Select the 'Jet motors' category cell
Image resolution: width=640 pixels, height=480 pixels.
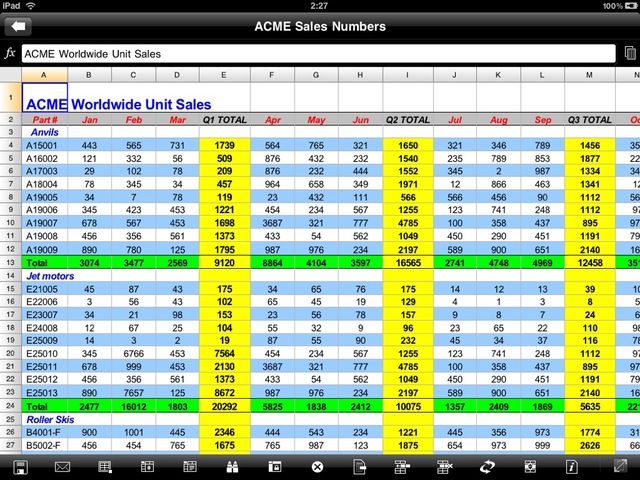(x=44, y=276)
